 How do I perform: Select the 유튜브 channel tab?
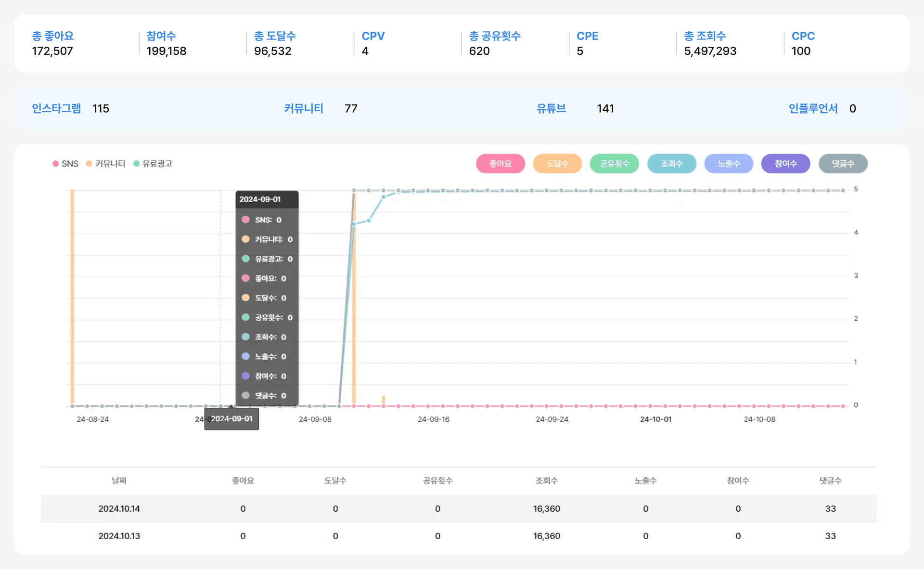point(551,108)
